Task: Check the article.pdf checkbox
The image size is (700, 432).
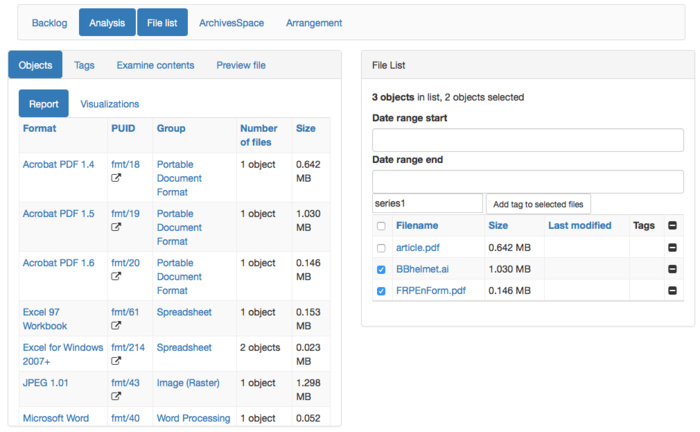Action: tap(380, 247)
